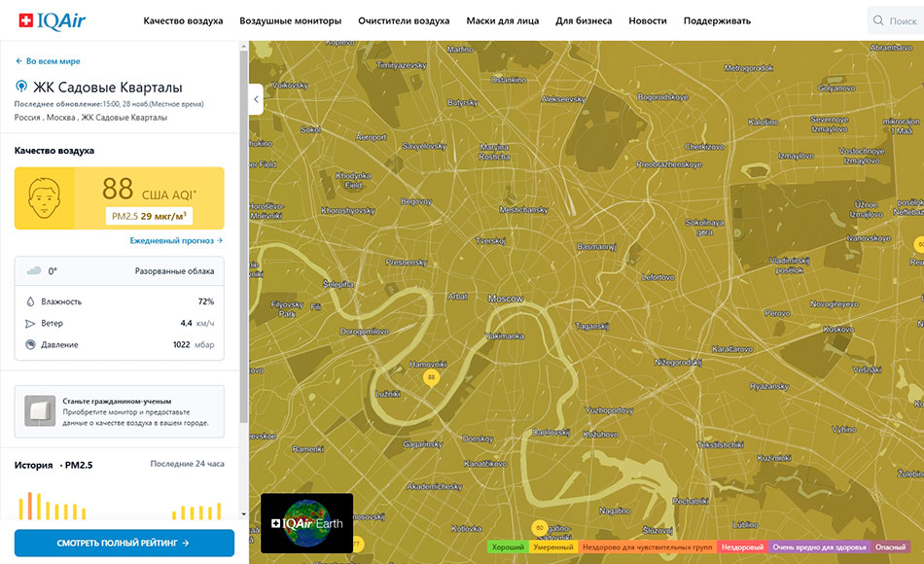Click the sidebar vertical scrollbar
The width and height of the screenshot is (924, 564).
(x=244, y=235)
